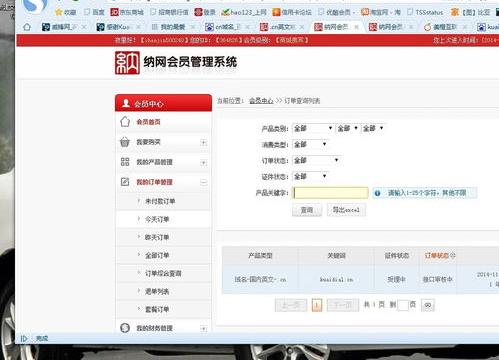
Task: Click the 关键词 column header
Action: tap(336, 256)
